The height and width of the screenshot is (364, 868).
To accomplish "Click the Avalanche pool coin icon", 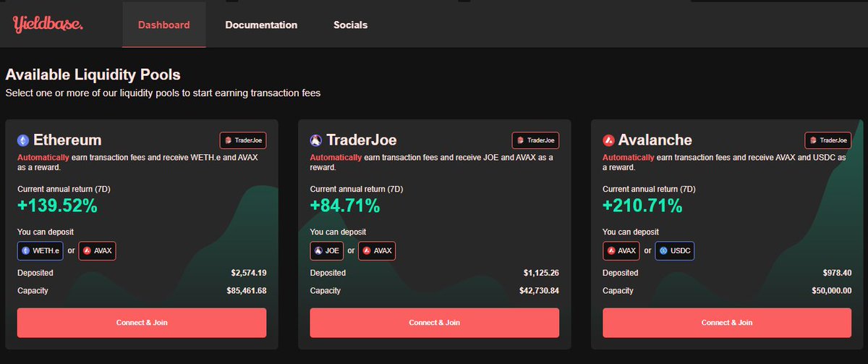I will [608, 140].
